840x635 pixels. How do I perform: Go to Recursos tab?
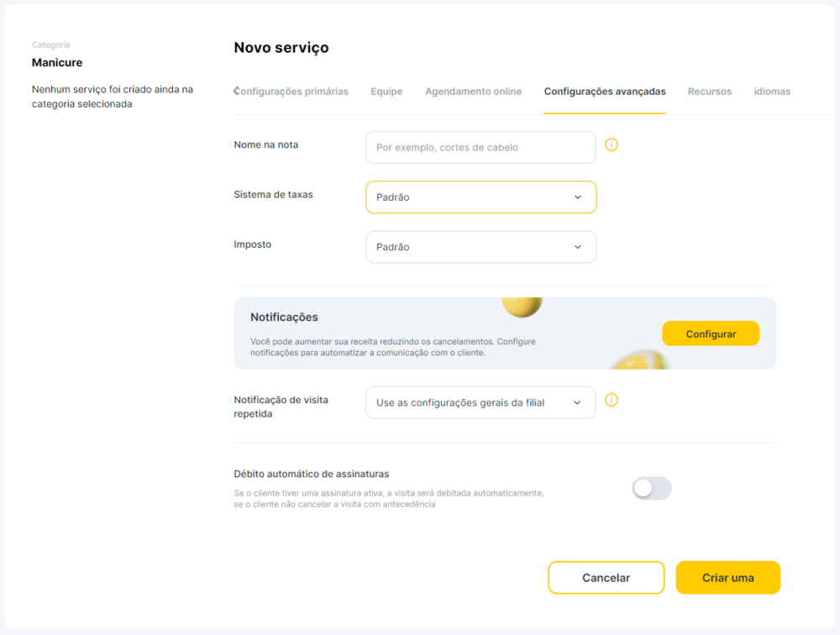click(x=710, y=92)
